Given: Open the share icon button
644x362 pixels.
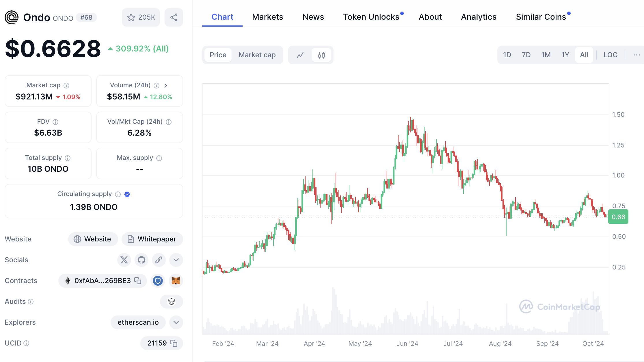Looking at the screenshot, I should click(174, 17).
